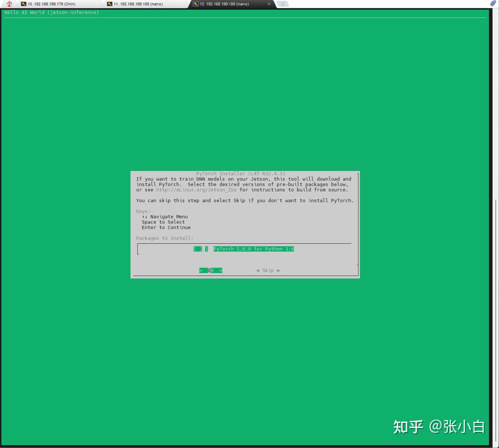Click the session icon on tab 12 (nano)
Viewport: 499px width, 448px height.
[196, 4]
